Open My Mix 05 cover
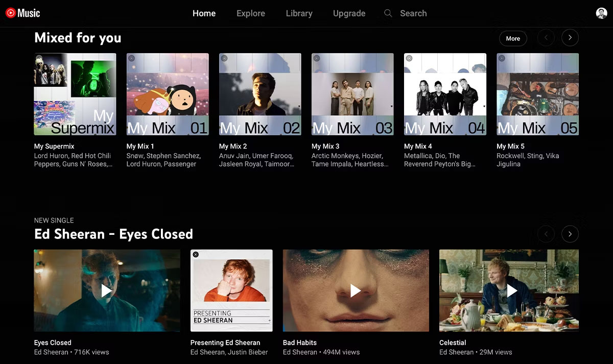The image size is (613, 364). point(537,94)
